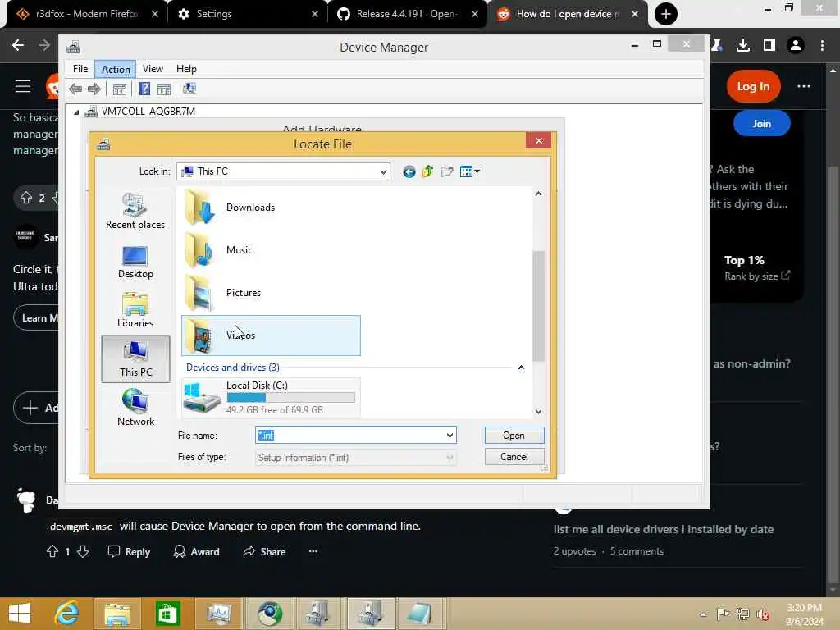Viewport: 840px width, 630px height.
Task: Close the Locate File dialog
Action: click(x=538, y=140)
